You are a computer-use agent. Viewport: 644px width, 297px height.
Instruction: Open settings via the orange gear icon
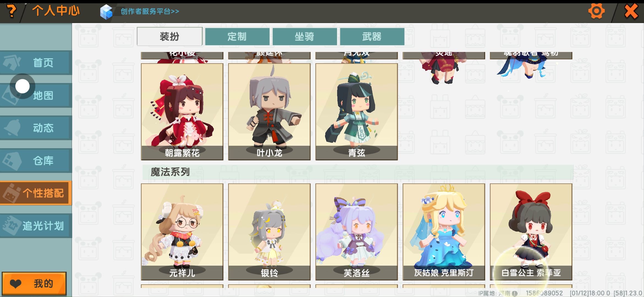[x=596, y=11]
